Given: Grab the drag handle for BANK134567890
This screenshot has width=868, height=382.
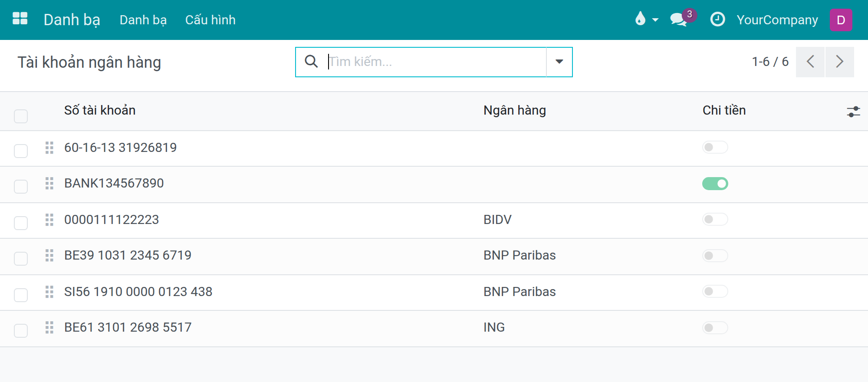Looking at the screenshot, I should [x=49, y=183].
